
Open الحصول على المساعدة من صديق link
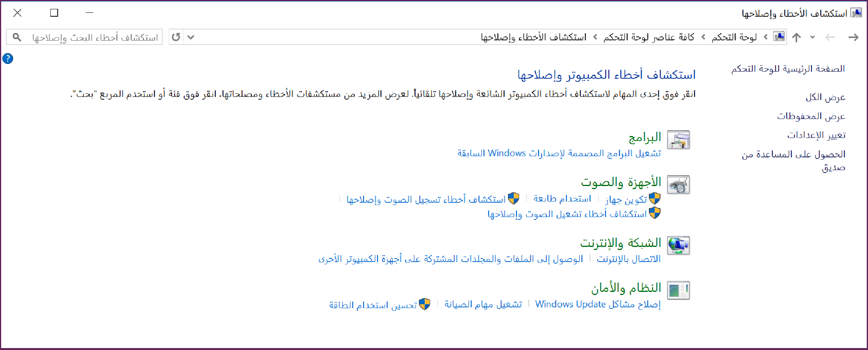[794, 160]
